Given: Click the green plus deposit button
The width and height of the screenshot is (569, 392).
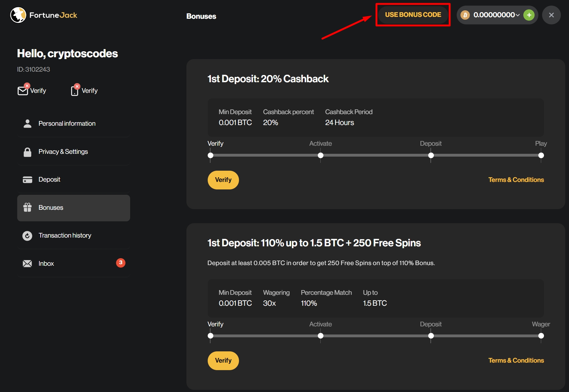Looking at the screenshot, I should click(x=529, y=15).
